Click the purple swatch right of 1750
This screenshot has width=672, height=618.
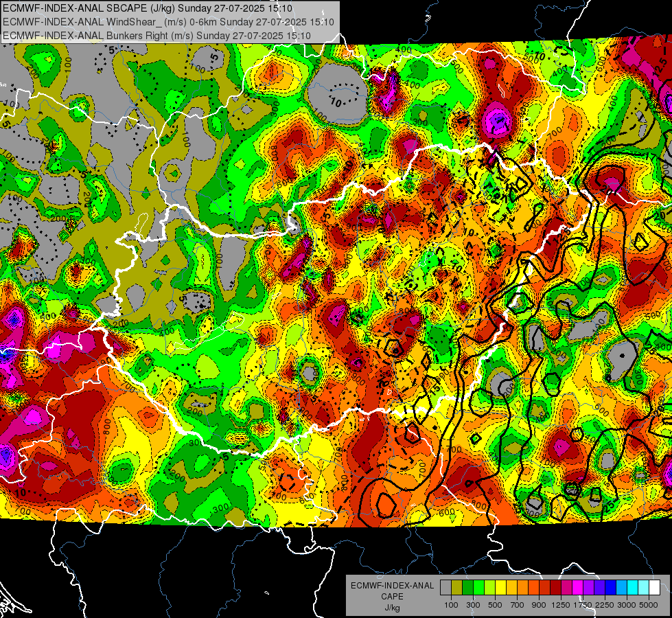click(589, 588)
